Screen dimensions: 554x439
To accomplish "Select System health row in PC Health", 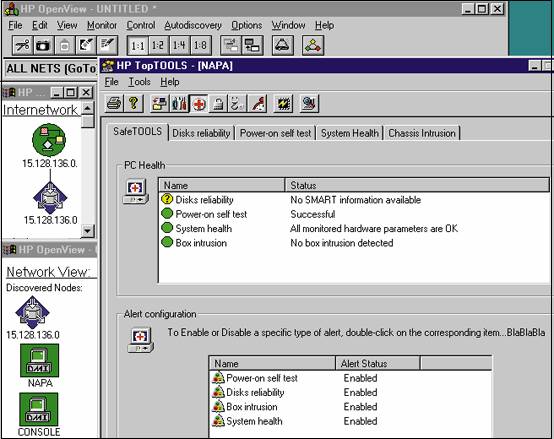I will click(355, 229).
